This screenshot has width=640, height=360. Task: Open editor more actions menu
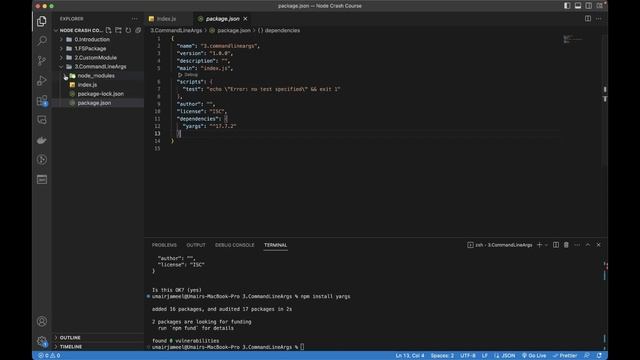point(598,19)
